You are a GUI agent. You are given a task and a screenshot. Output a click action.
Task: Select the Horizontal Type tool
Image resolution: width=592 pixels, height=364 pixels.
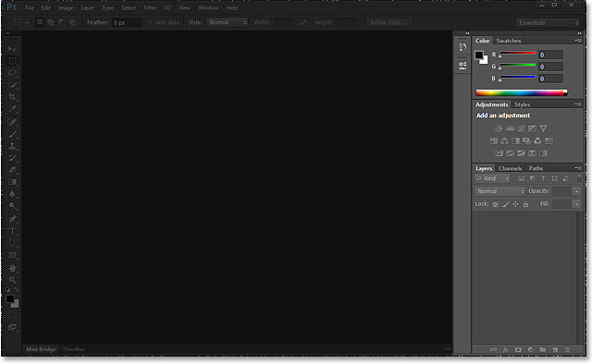12,231
